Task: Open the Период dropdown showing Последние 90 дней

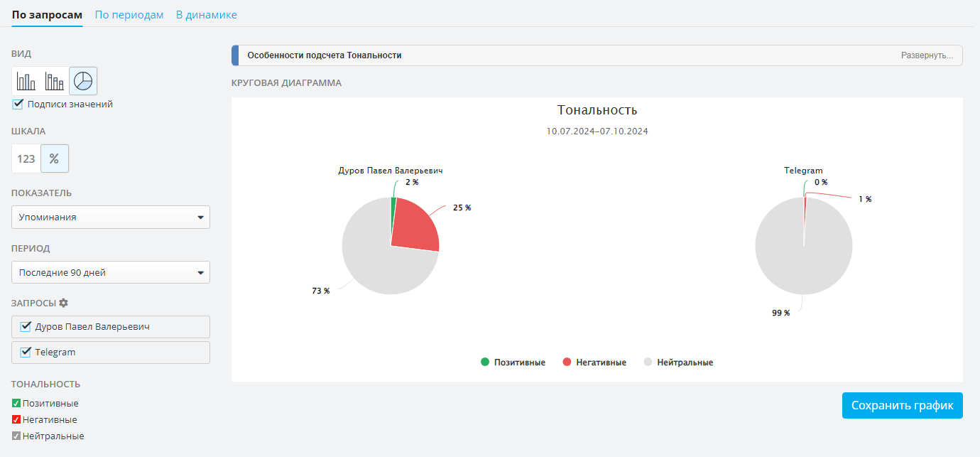Action: click(111, 272)
